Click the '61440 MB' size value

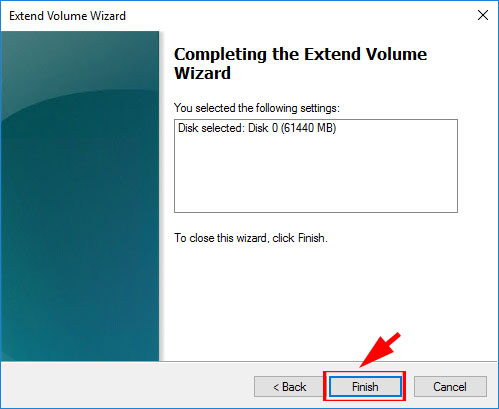click(310, 128)
